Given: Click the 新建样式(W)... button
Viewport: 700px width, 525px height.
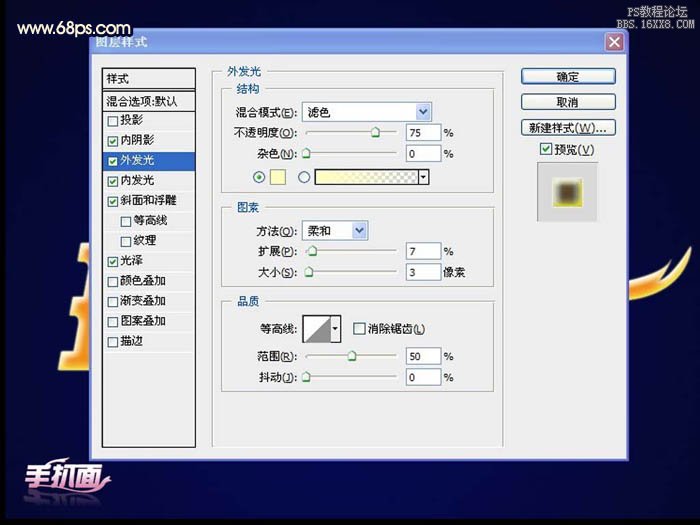Looking at the screenshot, I should tap(568, 128).
